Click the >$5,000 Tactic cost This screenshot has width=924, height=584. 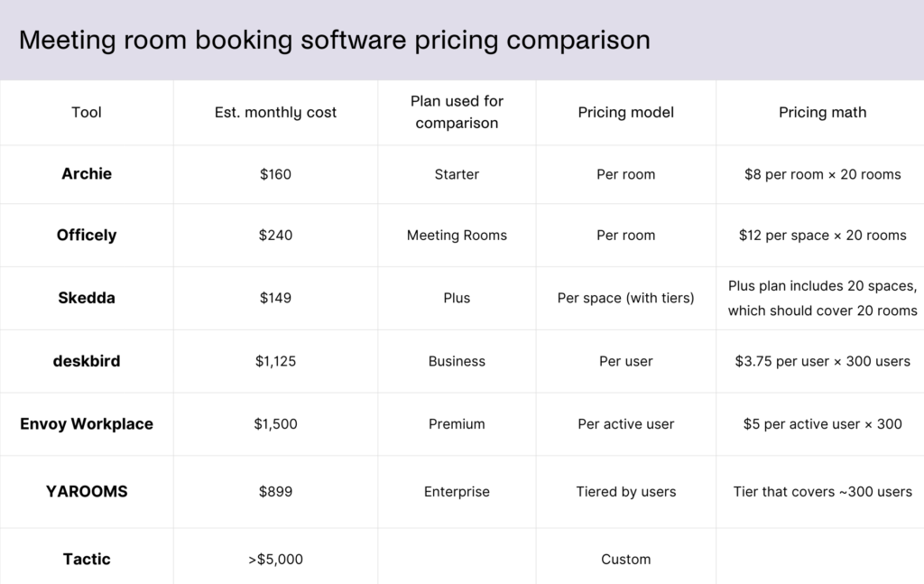coord(275,560)
